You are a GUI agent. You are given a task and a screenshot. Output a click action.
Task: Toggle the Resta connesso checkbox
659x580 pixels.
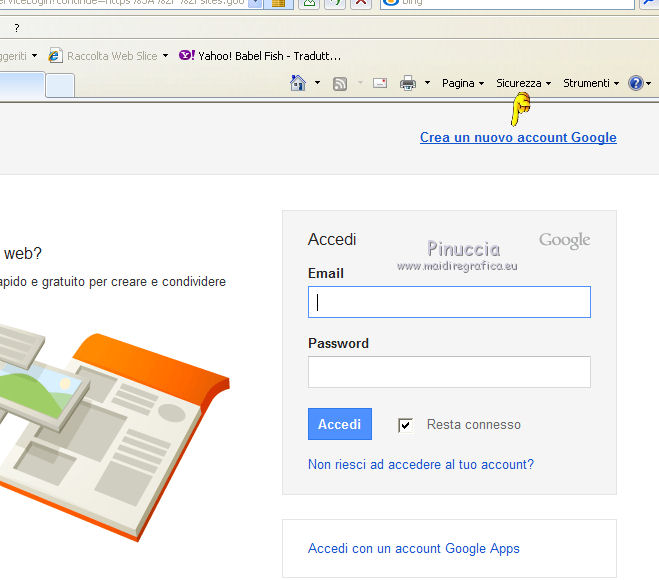tap(406, 425)
